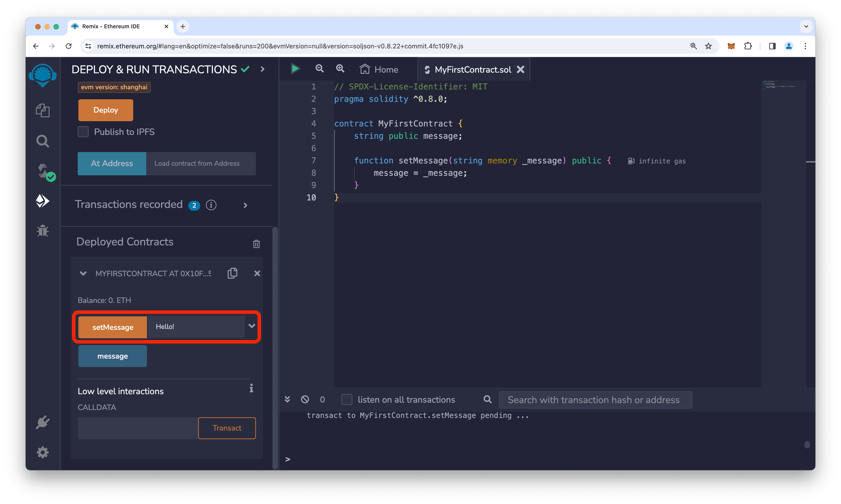Expand the setMessage multiline input

(x=252, y=326)
